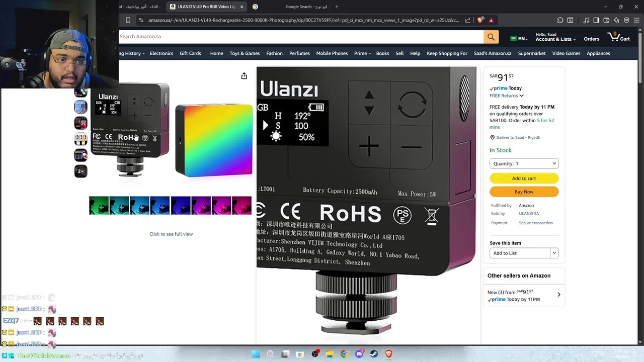Open Steam from the taskbar
Image resolution: width=644 pixels, height=362 pixels.
click(x=374, y=354)
